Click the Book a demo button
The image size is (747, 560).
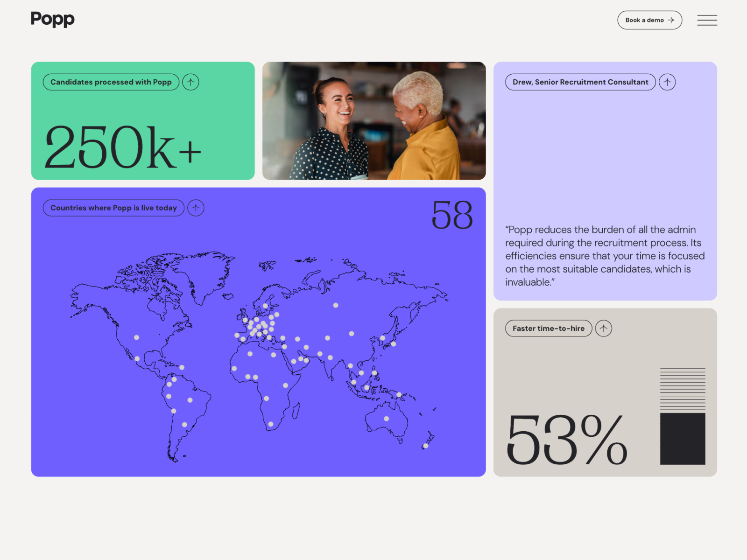[649, 20]
